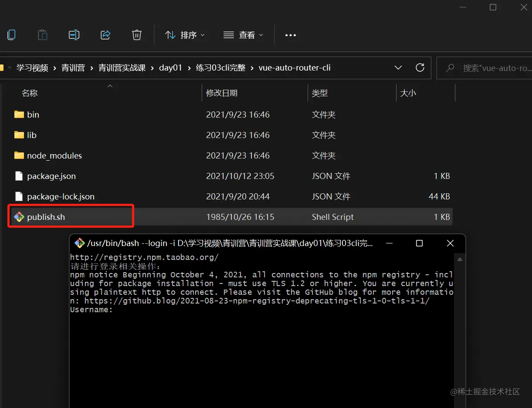Click the lib folder icon
This screenshot has width=532, height=408.
(x=19, y=135)
